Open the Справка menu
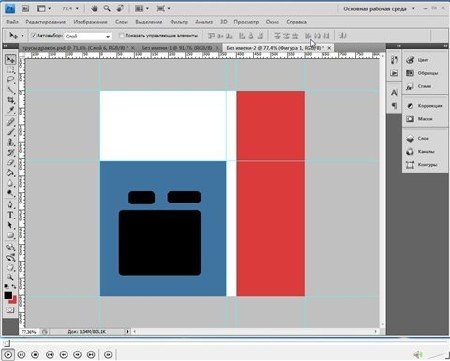 pyautogui.click(x=296, y=22)
